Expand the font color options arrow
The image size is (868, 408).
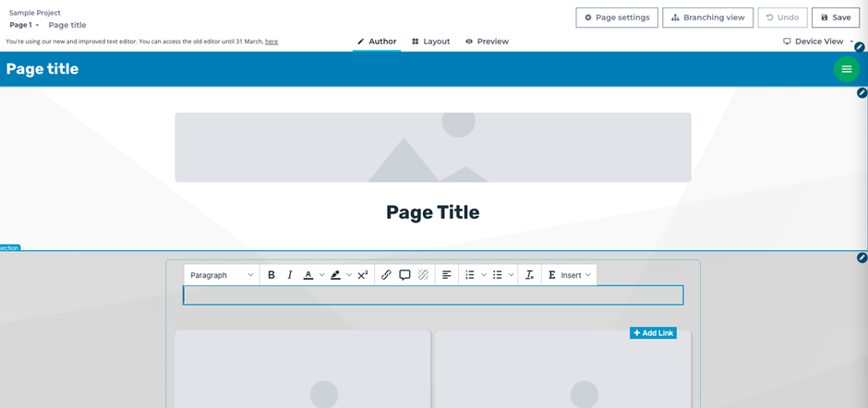[321, 275]
